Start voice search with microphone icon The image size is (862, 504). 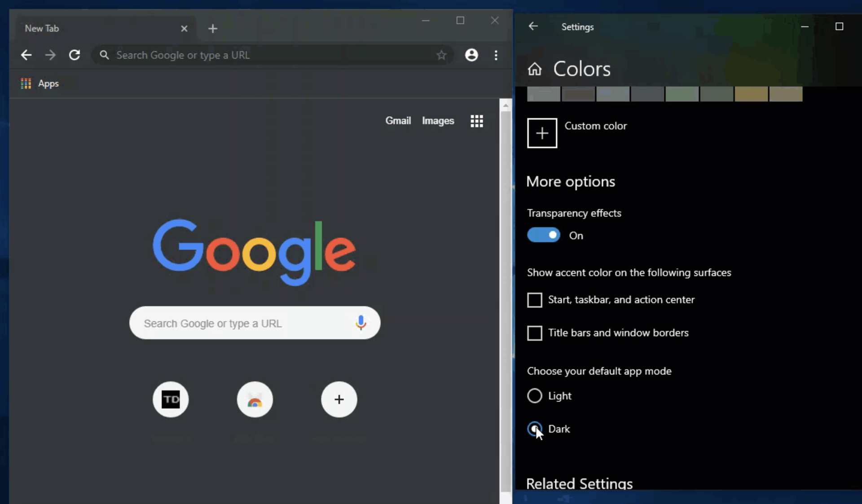coord(361,323)
